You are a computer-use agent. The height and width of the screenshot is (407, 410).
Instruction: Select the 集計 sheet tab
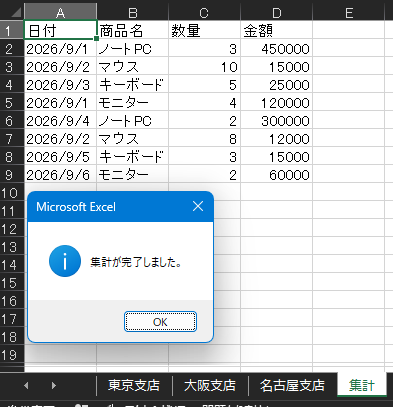pos(362,385)
